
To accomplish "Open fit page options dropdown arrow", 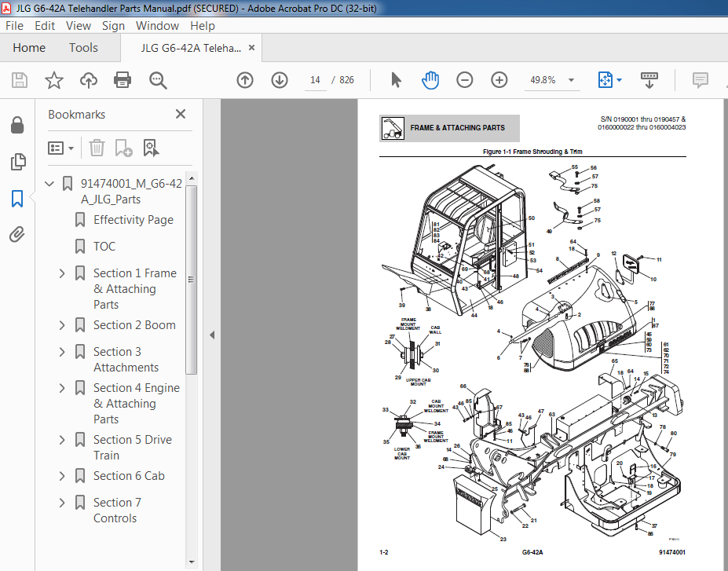I will pyautogui.click(x=620, y=80).
